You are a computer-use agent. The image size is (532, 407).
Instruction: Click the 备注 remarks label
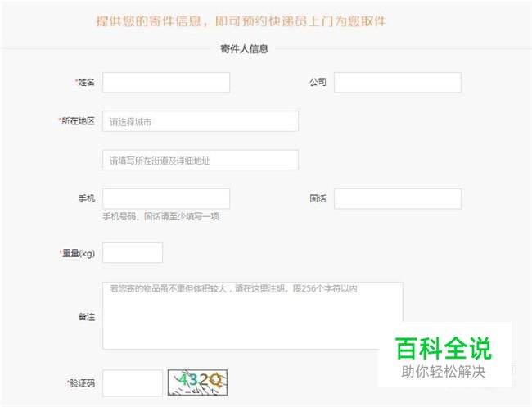coord(87,317)
